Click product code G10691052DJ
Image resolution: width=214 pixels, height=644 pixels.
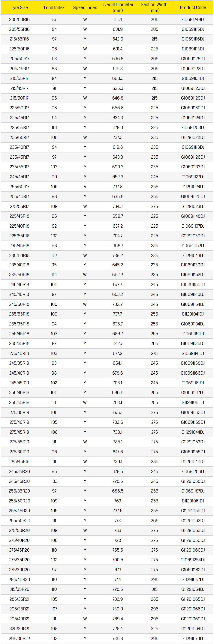[x=193, y=246]
